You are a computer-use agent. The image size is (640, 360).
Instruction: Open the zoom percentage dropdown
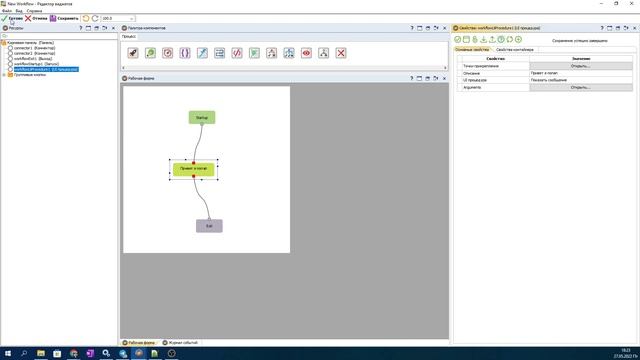coord(131,19)
